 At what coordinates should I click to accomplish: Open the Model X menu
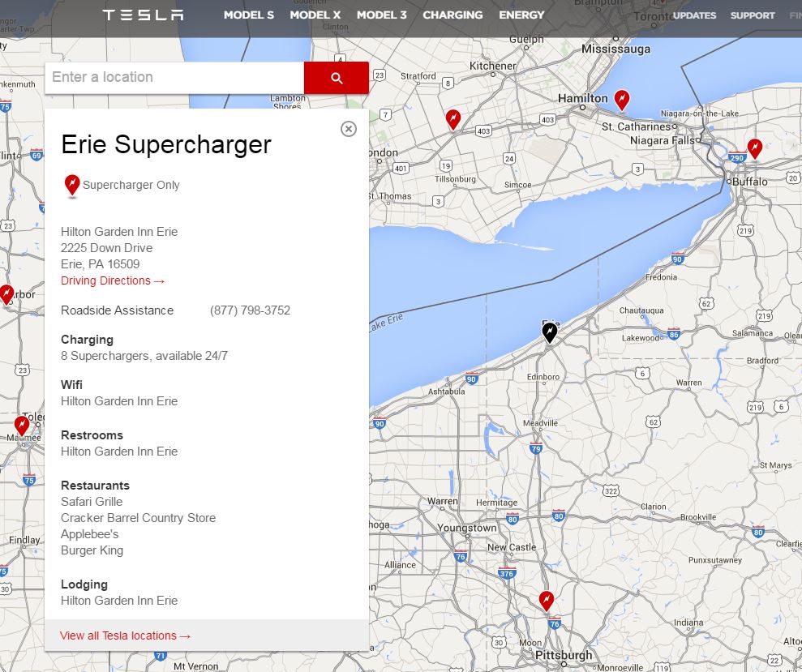point(315,15)
